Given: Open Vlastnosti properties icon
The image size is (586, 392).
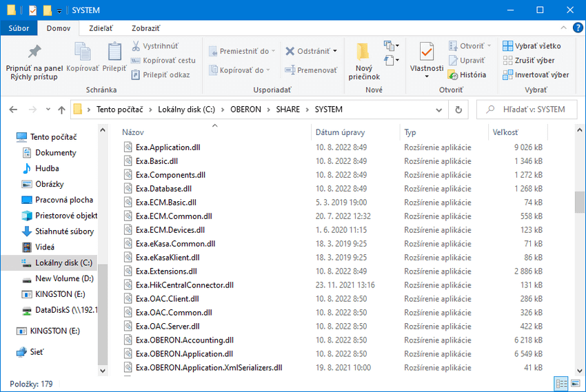Looking at the screenshot, I should click(x=426, y=52).
